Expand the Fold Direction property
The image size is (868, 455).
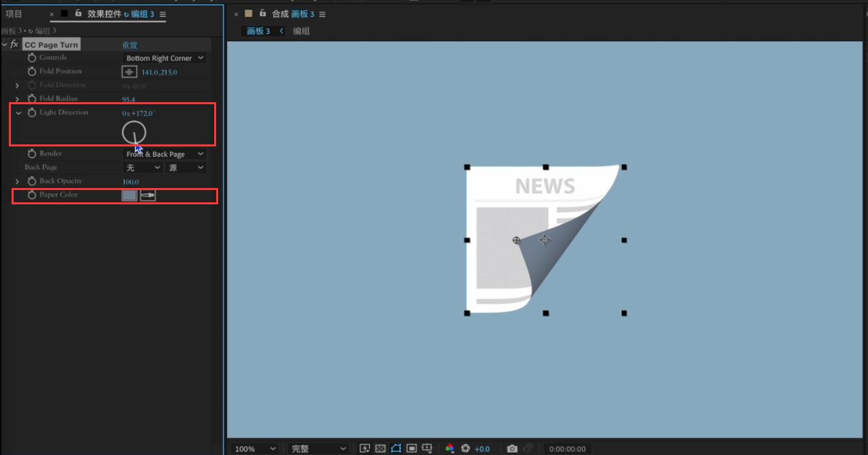pos(18,85)
